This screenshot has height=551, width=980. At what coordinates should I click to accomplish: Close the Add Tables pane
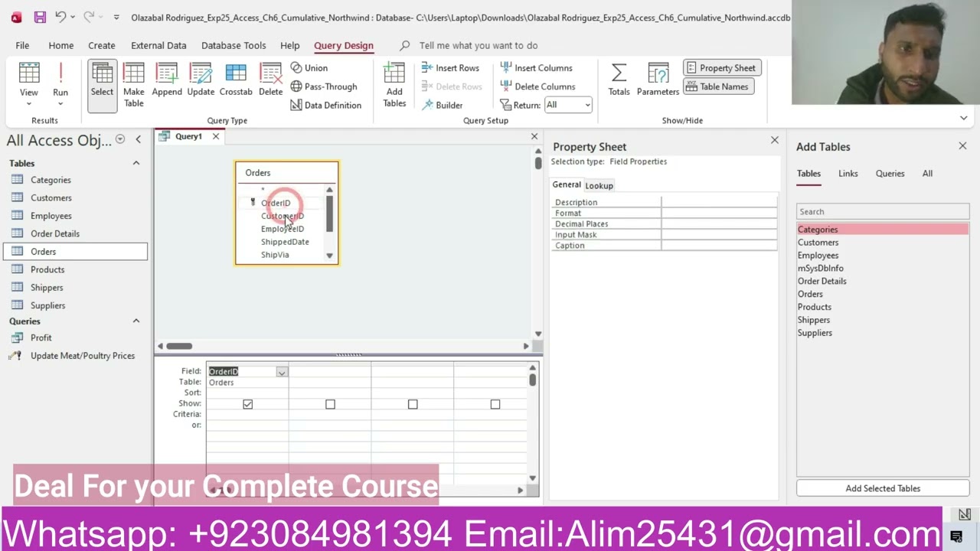(x=962, y=146)
